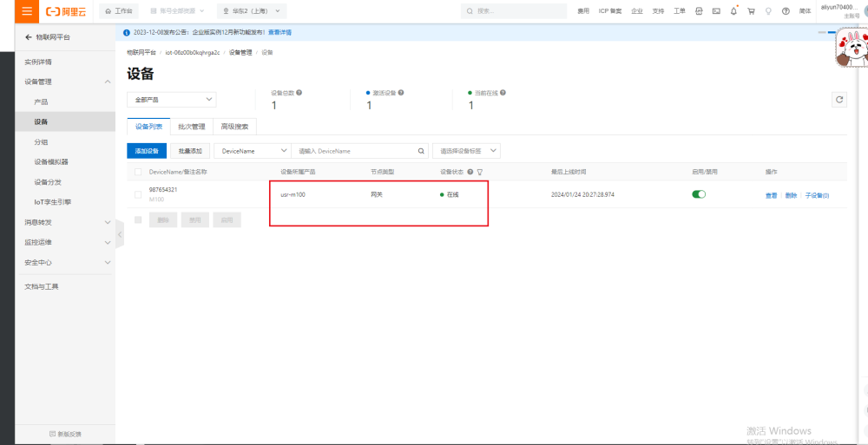Click the search magnifier in DeviceName field
868x445 pixels.
(x=422, y=151)
